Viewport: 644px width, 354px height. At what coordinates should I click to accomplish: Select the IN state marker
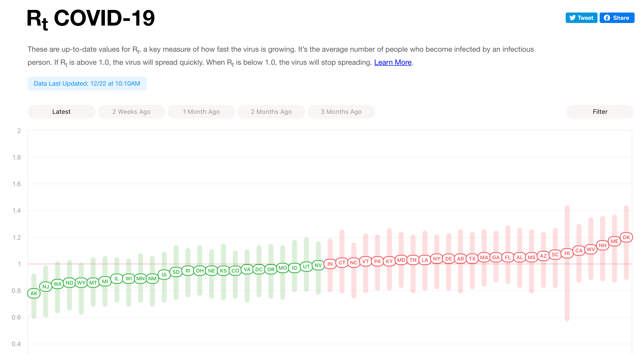(x=330, y=264)
